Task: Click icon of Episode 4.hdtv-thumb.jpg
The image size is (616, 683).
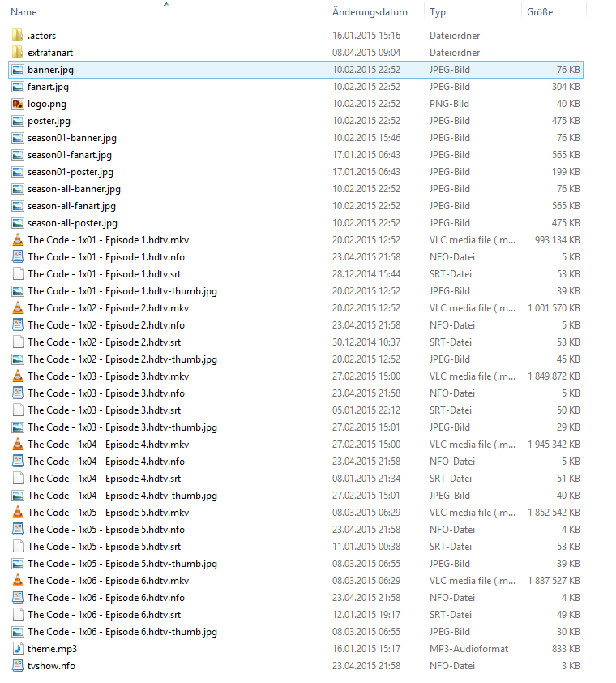Action: (x=17, y=496)
